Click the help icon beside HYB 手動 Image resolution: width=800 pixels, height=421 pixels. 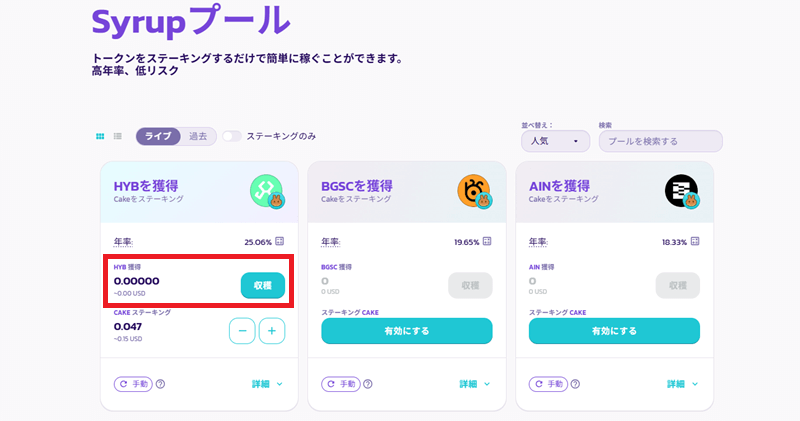(160, 384)
